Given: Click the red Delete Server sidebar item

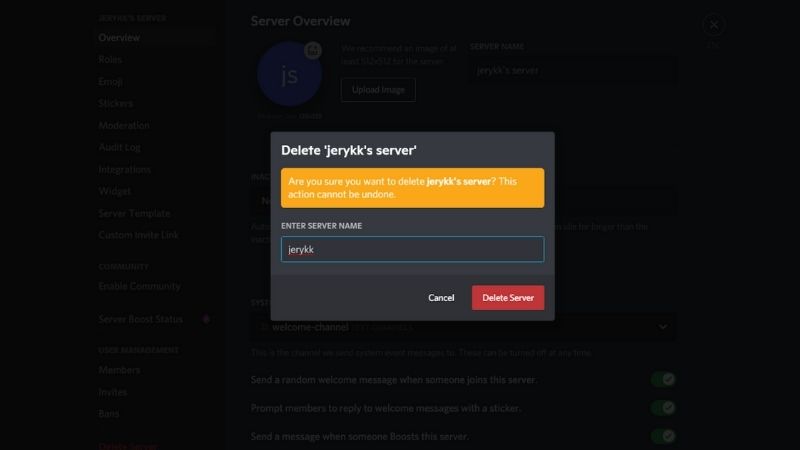Looking at the screenshot, I should tap(128, 445).
